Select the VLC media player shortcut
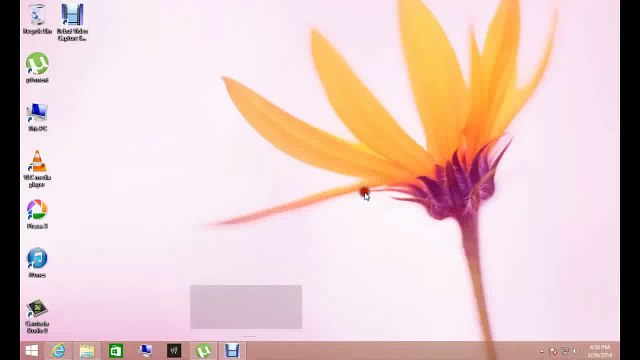Screen dimensions: 640x360 coord(37,169)
